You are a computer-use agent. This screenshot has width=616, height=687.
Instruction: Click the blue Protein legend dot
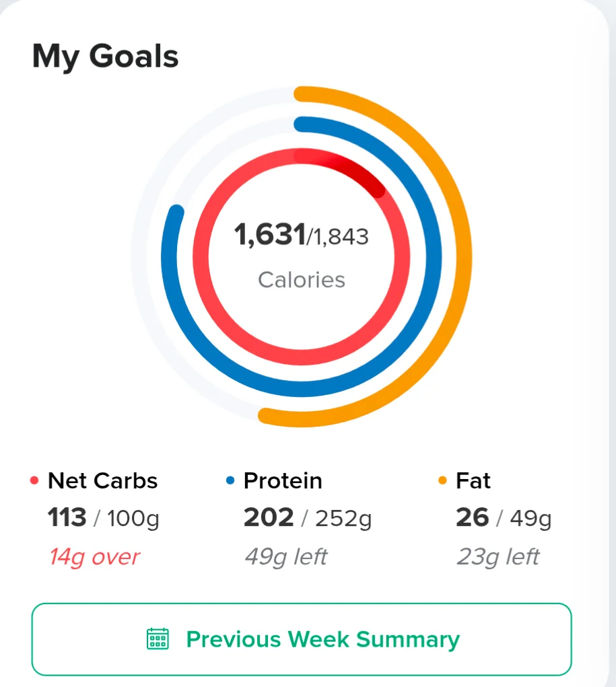[x=230, y=480]
